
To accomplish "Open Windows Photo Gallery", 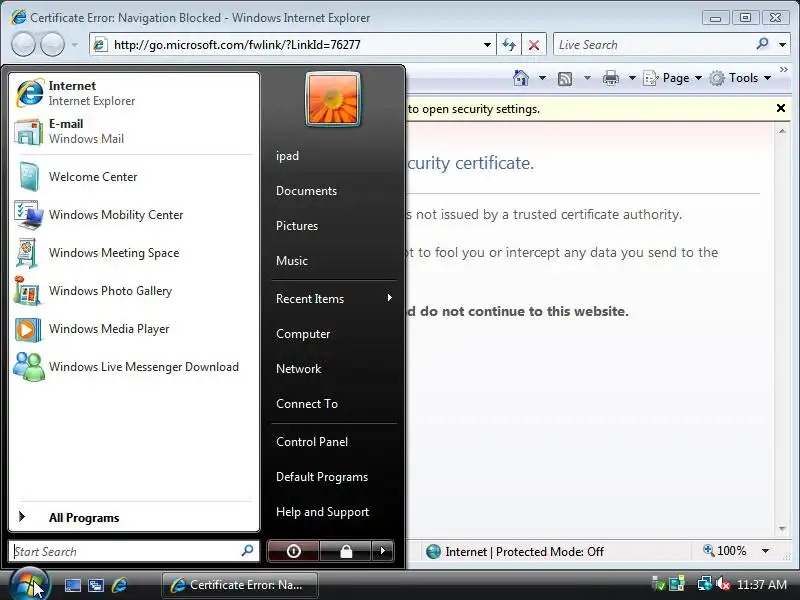I will [134, 291].
